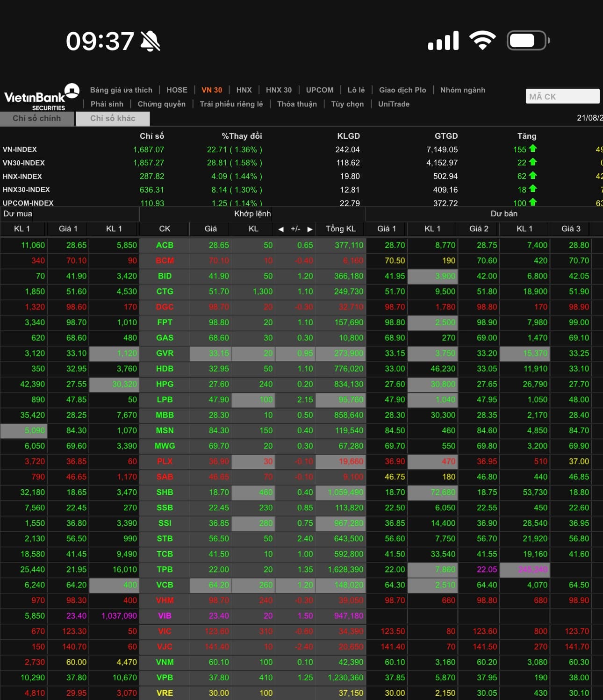Click the CK column header
This screenshot has height=700, width=603.
[x=165, y=229]
